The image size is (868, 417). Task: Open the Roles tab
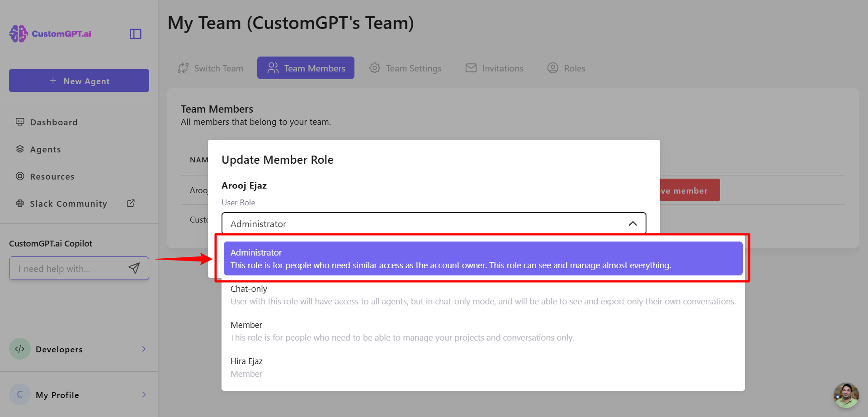[566, 68]
